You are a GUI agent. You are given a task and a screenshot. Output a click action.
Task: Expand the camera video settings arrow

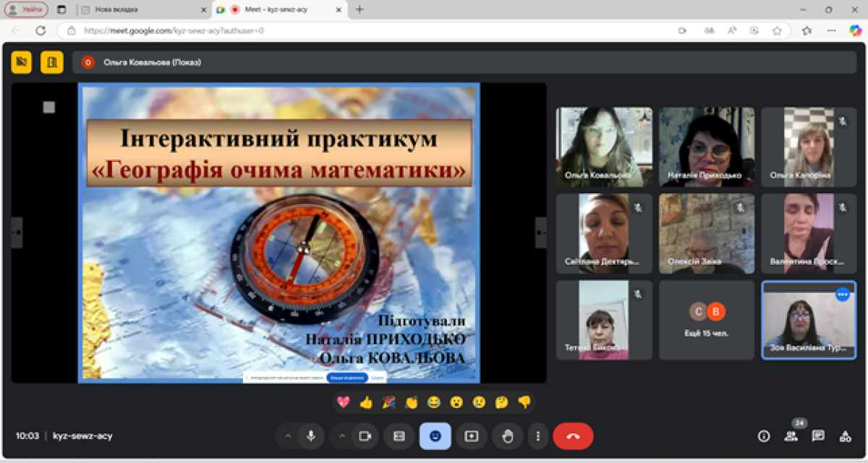tap(342, 436)
